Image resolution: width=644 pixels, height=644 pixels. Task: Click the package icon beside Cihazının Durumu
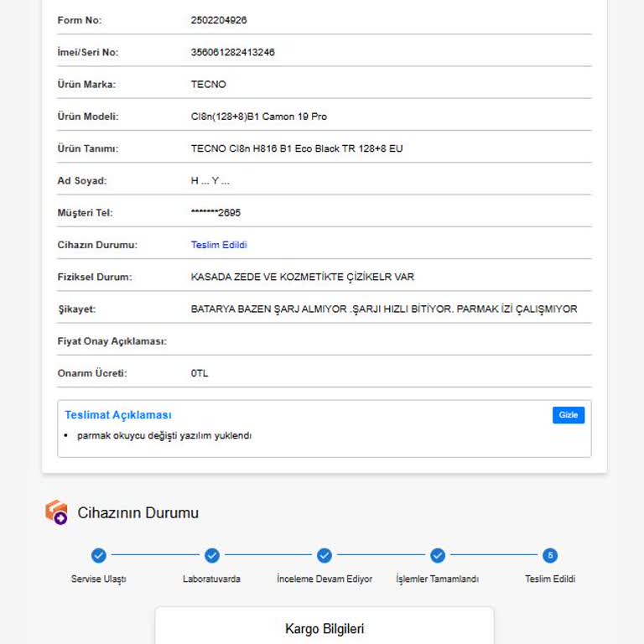pyautogui.click(x=56, y=512)
